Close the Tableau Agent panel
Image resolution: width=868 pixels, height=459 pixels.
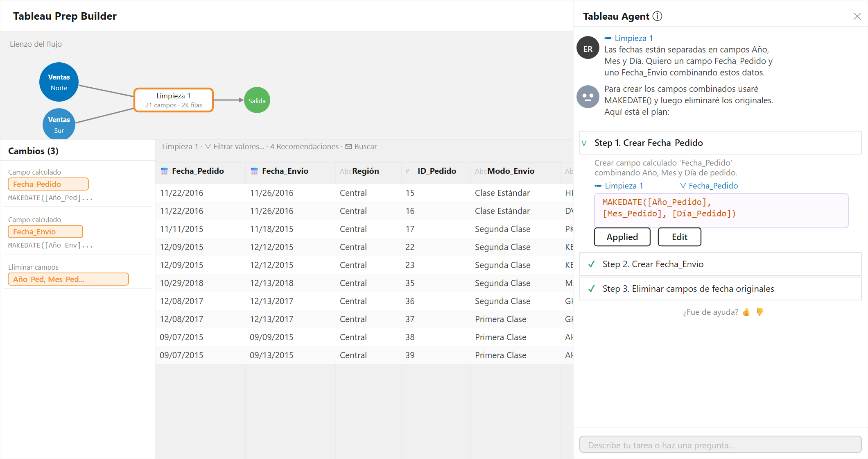pyautogui.click(x=857, y=16)
